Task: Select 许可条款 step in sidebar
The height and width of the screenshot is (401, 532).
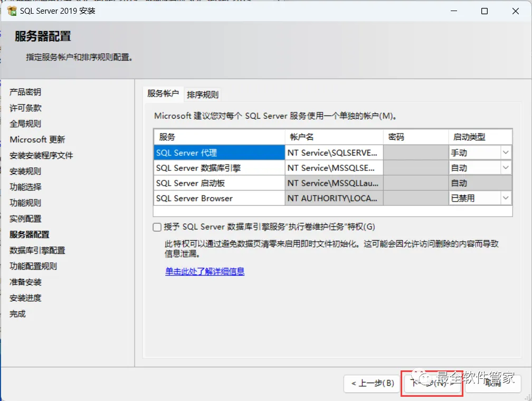Action: [x=25, y=108]
